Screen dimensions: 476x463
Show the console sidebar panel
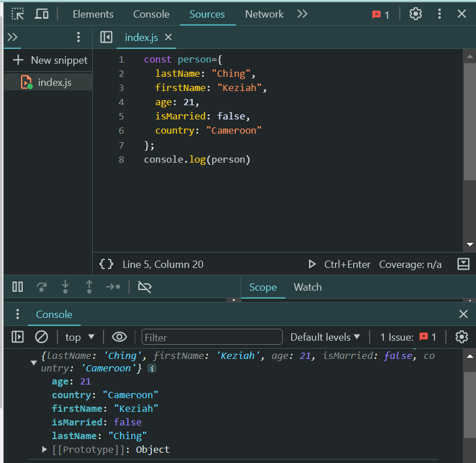point(18,337)
